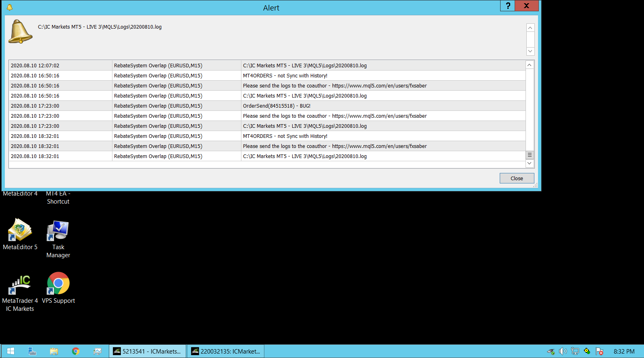Click the down arrow of the alert message box scrollbar
The image size is (644, 358).
(x=530, y=51)
